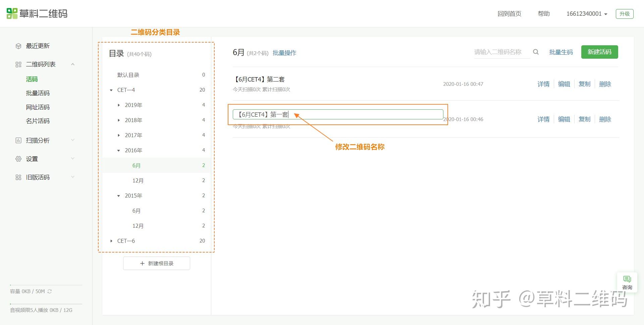Expand the 2017年 folder arrow

tap(119, 136)
